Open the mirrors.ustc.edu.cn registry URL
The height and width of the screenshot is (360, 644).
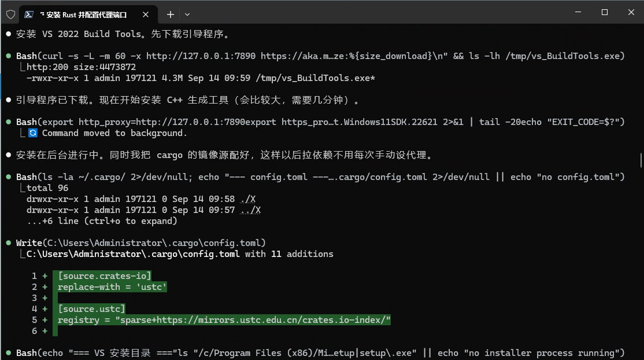[x=270, y=319]
